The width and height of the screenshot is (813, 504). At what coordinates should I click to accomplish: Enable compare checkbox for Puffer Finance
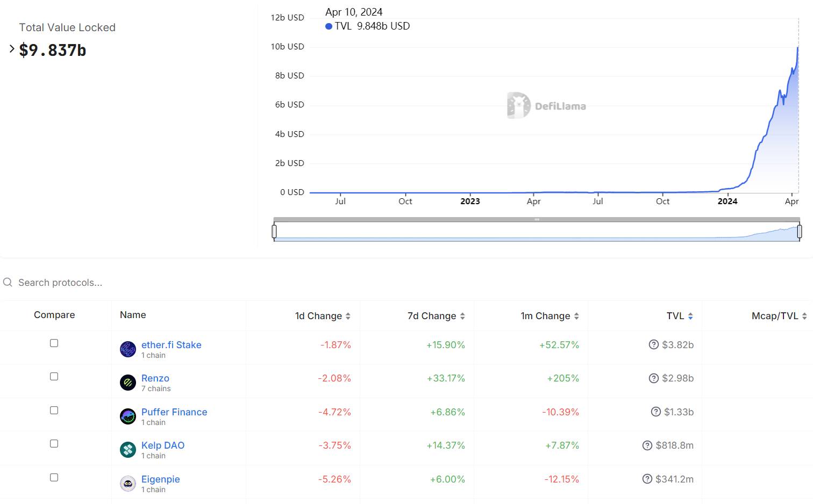click(54, 410)
